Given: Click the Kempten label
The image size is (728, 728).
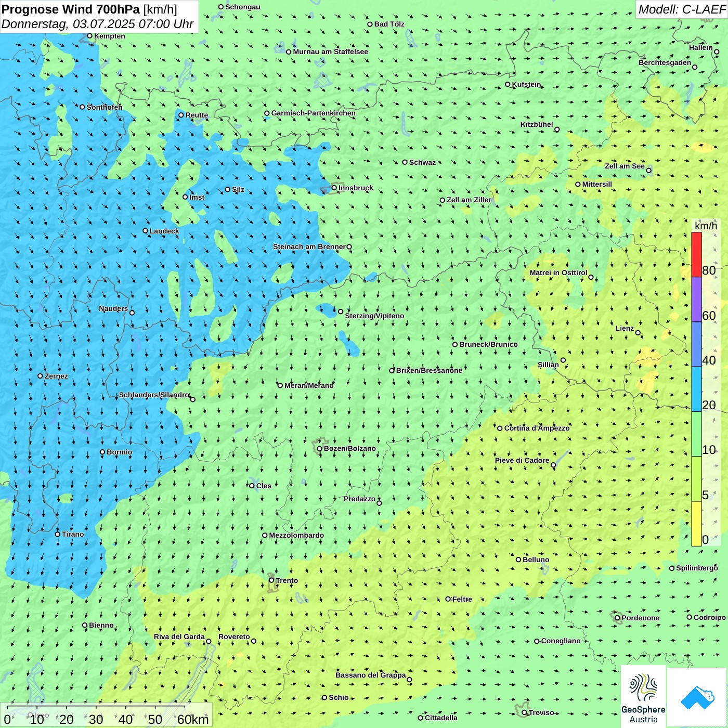Looking at the screenshot, I should 110,36.
